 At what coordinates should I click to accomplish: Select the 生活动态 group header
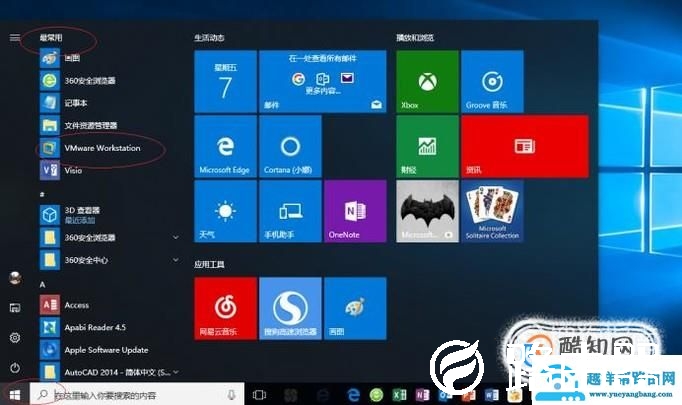tap(209, 38)
